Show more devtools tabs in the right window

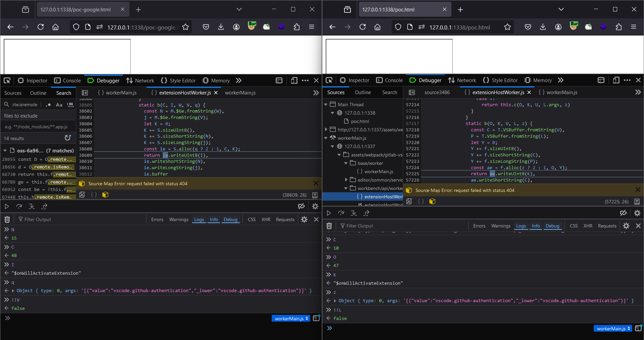tap(560, 80)
